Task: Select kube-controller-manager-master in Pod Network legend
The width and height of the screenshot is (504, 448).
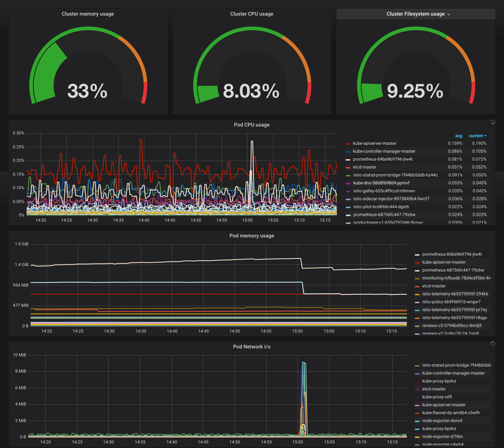Action: [x=453, y=373]
